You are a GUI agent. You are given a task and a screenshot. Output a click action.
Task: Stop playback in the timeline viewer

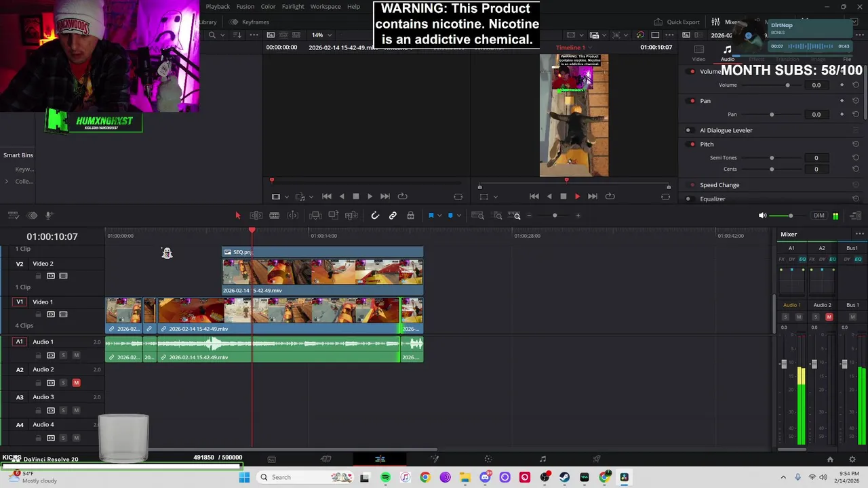coord(563,197)
